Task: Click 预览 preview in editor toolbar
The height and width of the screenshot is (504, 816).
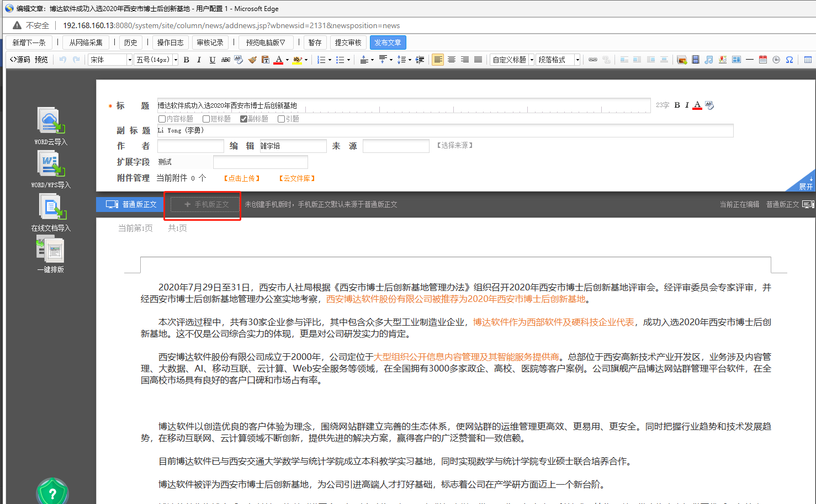Action: (41, 60)
